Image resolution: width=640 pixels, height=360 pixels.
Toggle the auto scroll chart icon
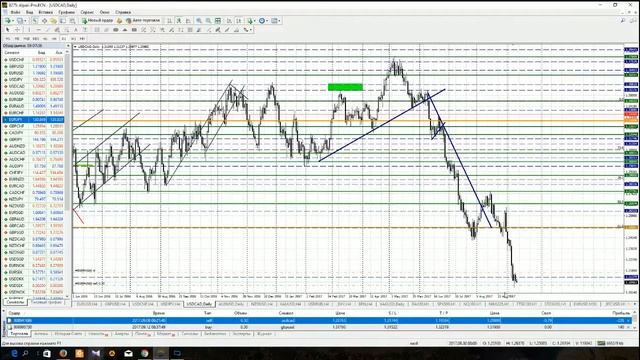coord(229,20)
